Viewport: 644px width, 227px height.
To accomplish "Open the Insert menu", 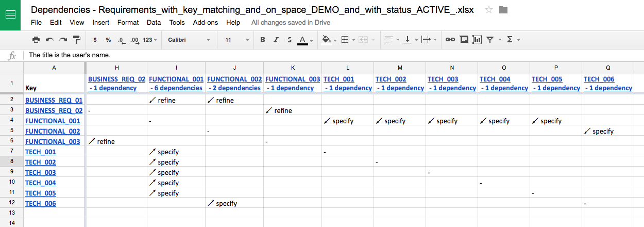I will 100,22.
